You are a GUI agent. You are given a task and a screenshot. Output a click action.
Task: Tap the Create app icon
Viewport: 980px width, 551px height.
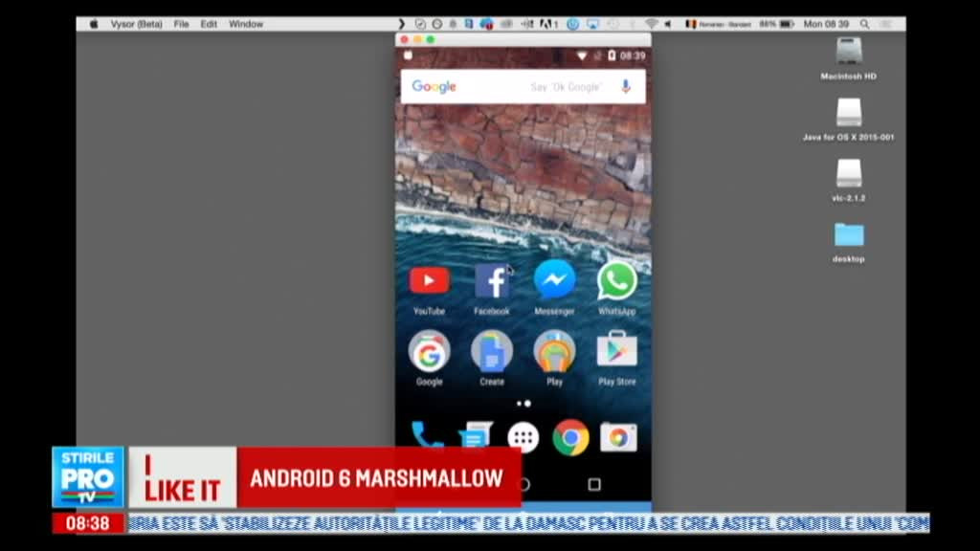[492, 352]
